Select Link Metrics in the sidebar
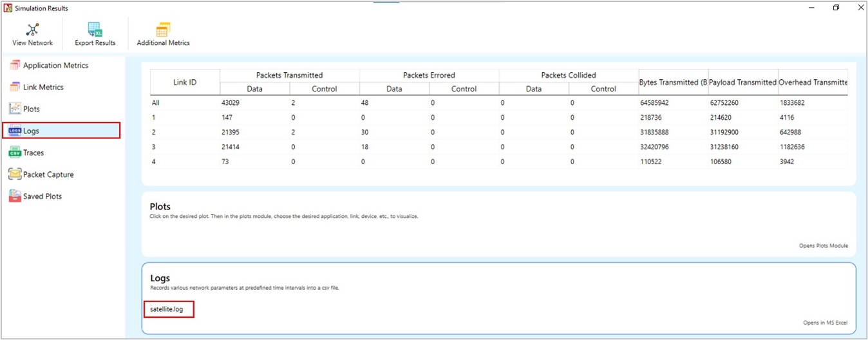 point(43,87)
